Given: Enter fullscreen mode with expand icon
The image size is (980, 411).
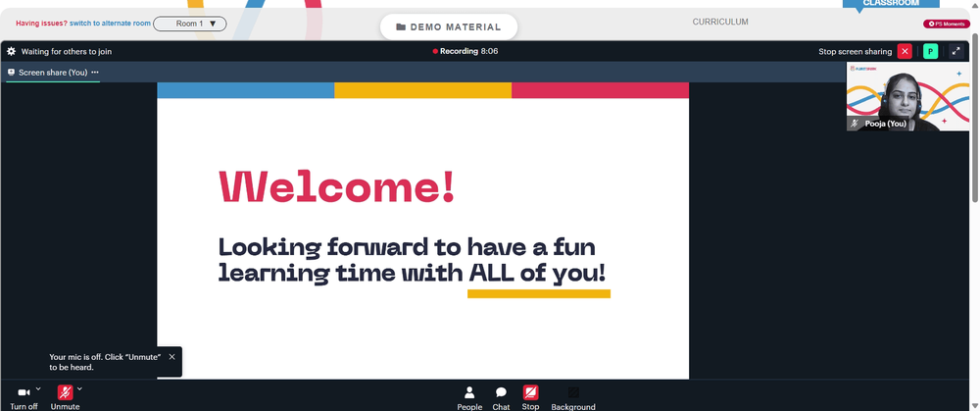Looking at the screenshot, I should [x=955, y=51].
